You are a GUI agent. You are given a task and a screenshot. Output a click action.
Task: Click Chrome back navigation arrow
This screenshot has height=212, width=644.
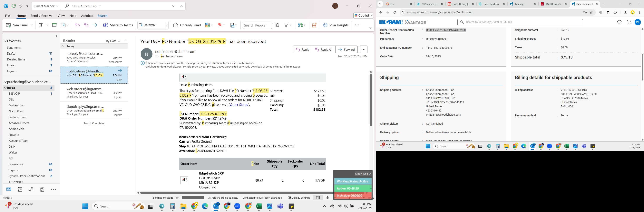click(380, 12)
